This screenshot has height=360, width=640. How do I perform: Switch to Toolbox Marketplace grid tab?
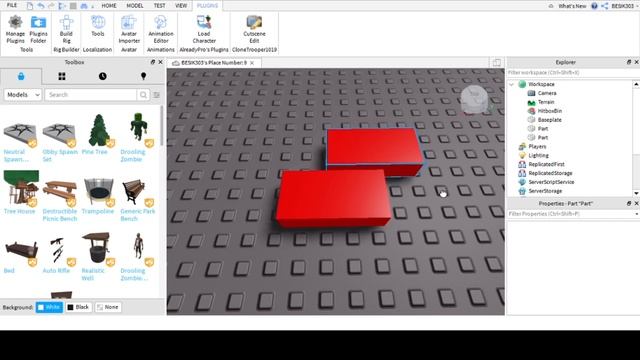click(62, 76)
